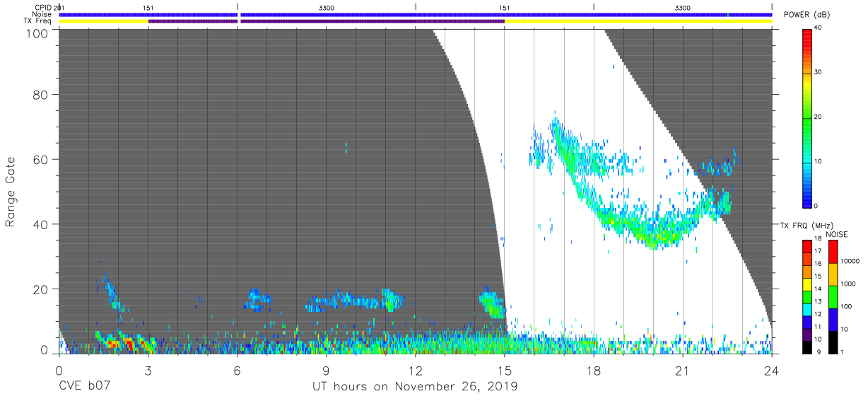Select the 20 label on POWER colorbar

(x=819, y=117)
